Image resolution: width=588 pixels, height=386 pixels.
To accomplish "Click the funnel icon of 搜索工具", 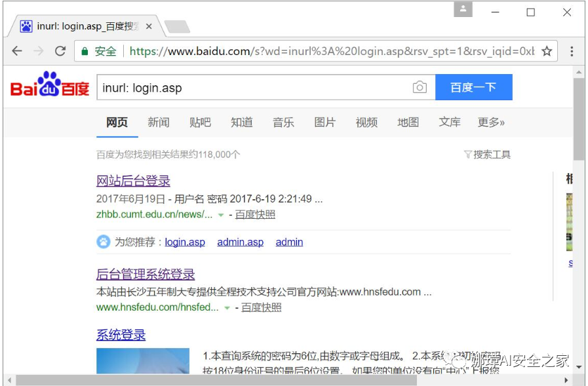I will tap(467, 155).
